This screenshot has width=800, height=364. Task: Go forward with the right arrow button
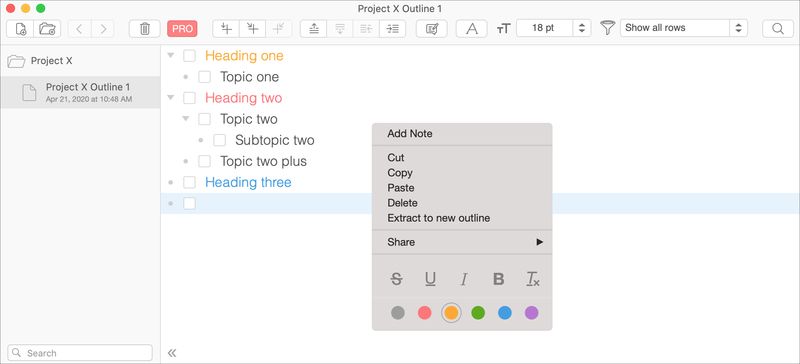[103, 29]
